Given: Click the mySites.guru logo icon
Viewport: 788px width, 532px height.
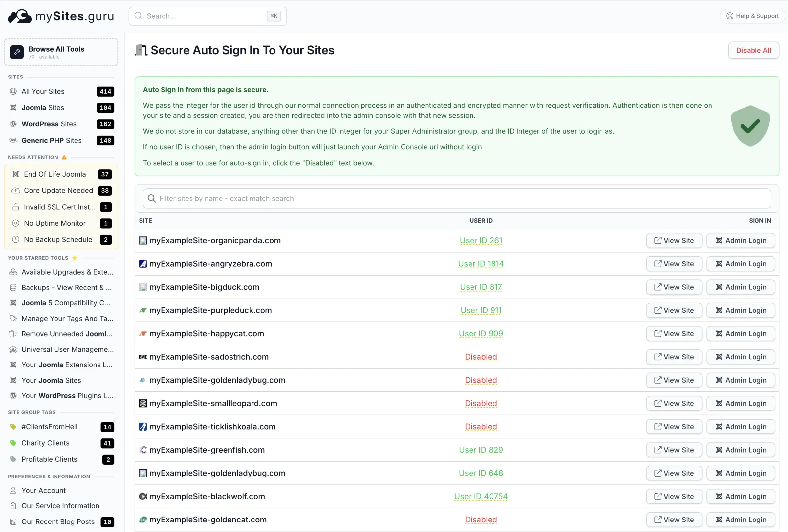Looking at the screenshot, I should [x=19, y=15].
